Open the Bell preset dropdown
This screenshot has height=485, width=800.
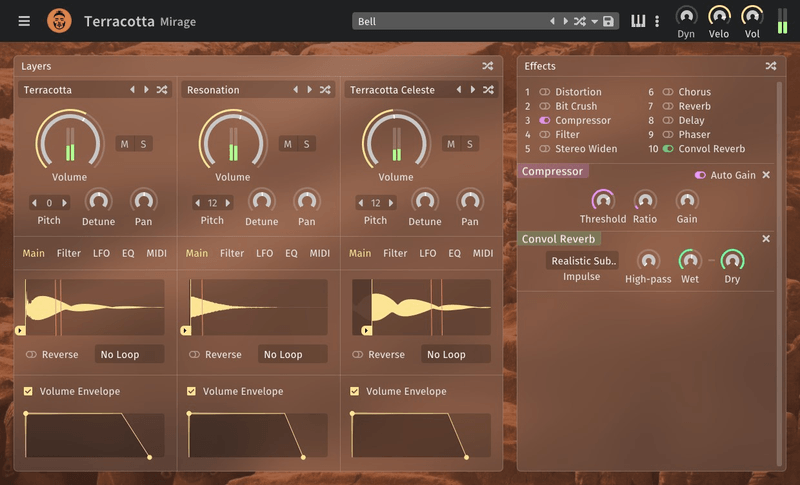[450, 21]
